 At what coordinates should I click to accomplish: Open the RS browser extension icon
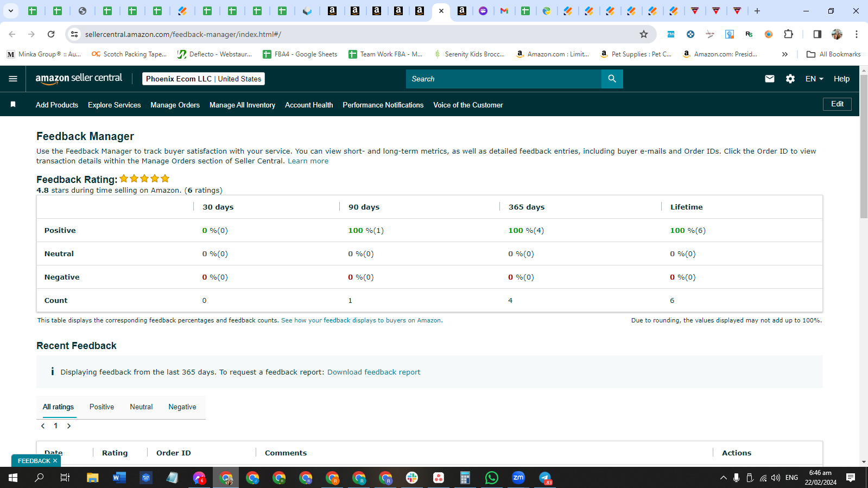[x=749, y=34]
